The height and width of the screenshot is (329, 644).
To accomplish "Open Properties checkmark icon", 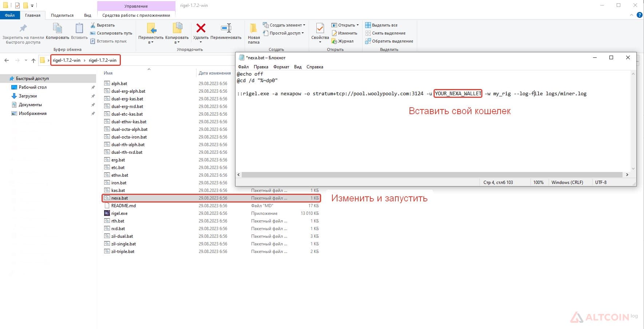I will click(x=320, y=28).
